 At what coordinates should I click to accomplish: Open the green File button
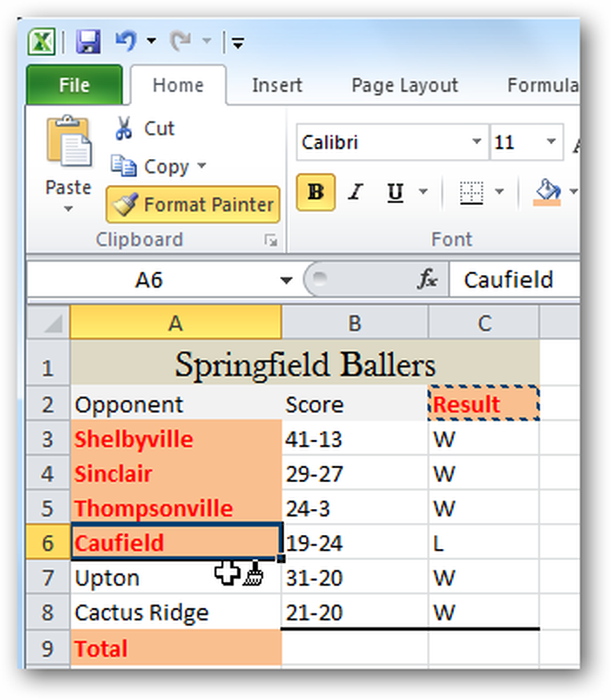[x=74, y=85]
